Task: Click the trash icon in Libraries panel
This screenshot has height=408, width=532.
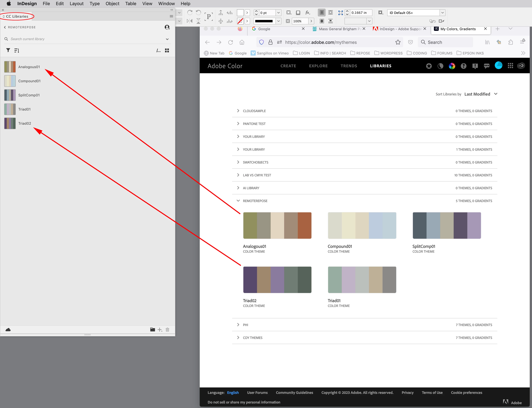Action: click(167, 330)
